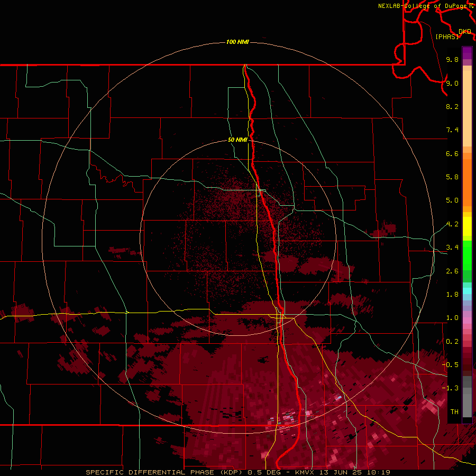Pick the pink segment of the color bar
Image resolution: width=476 pixels, height=476 pixels.
pyautogui.click(x=467, y=321)
